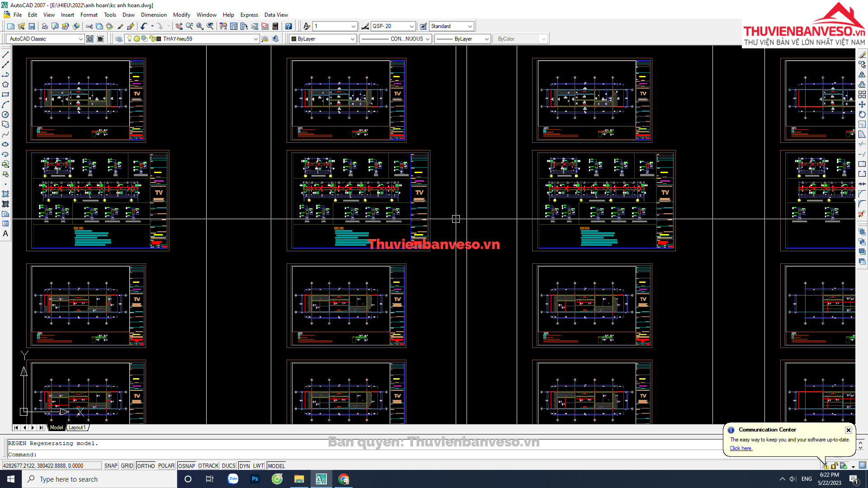Select the Move modify tool

(862, 104)
